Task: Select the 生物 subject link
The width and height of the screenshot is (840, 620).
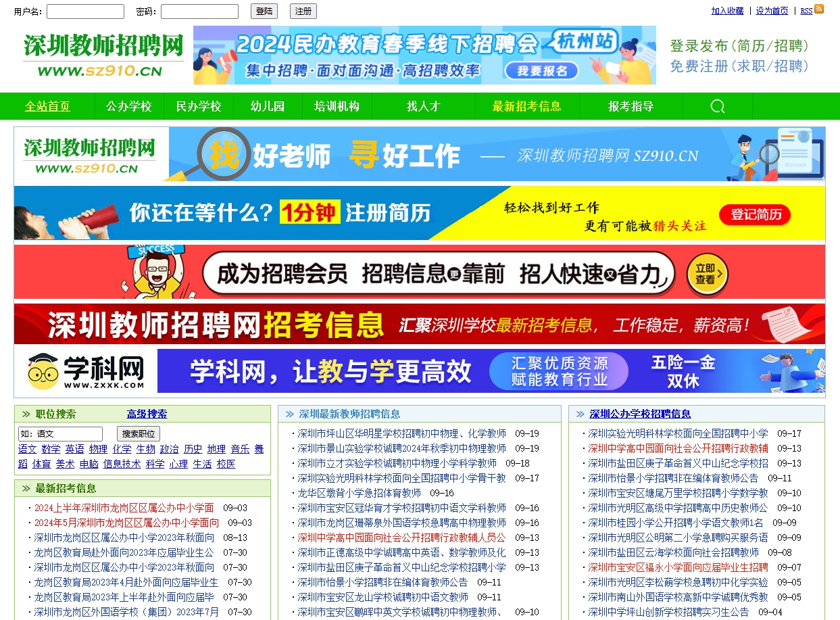Action: coord(146,449)
